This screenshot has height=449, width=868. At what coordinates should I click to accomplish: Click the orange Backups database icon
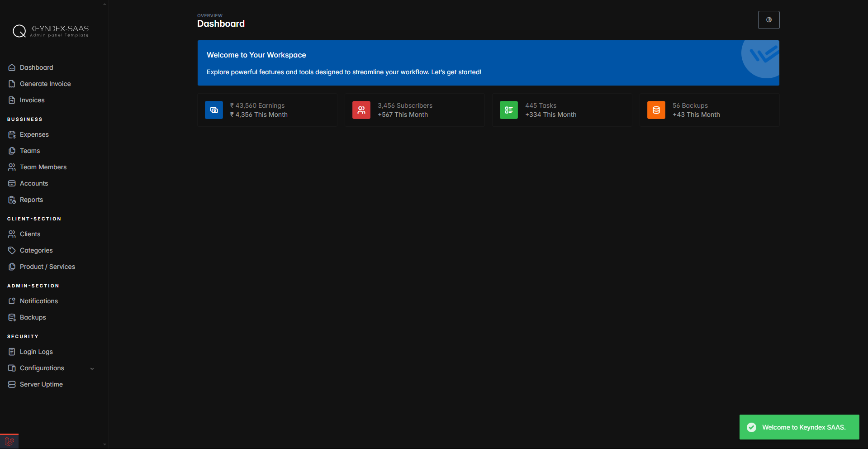[x=656, y=110]
